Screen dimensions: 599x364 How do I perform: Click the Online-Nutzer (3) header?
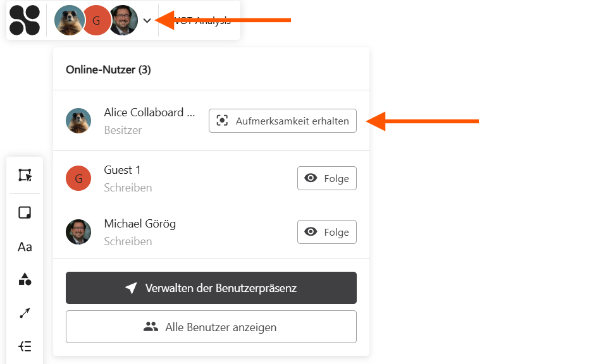108,70
